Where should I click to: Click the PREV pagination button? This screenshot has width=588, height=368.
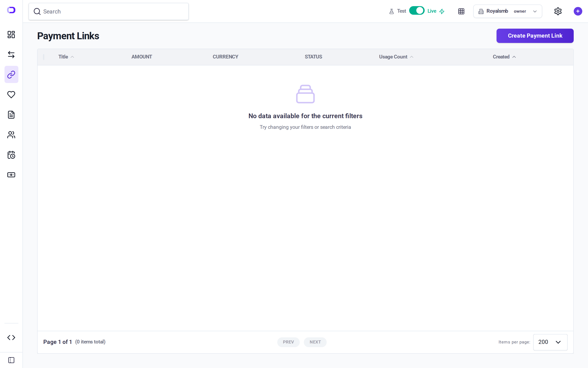[288, 342]
